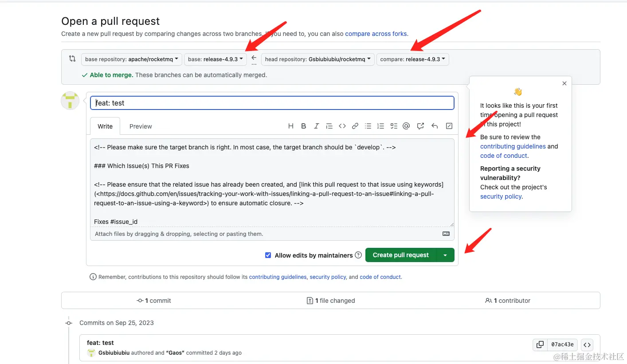627x364 pixels.
Task: Open code of conduct link in the reminder line
Action: pos(380,277)
